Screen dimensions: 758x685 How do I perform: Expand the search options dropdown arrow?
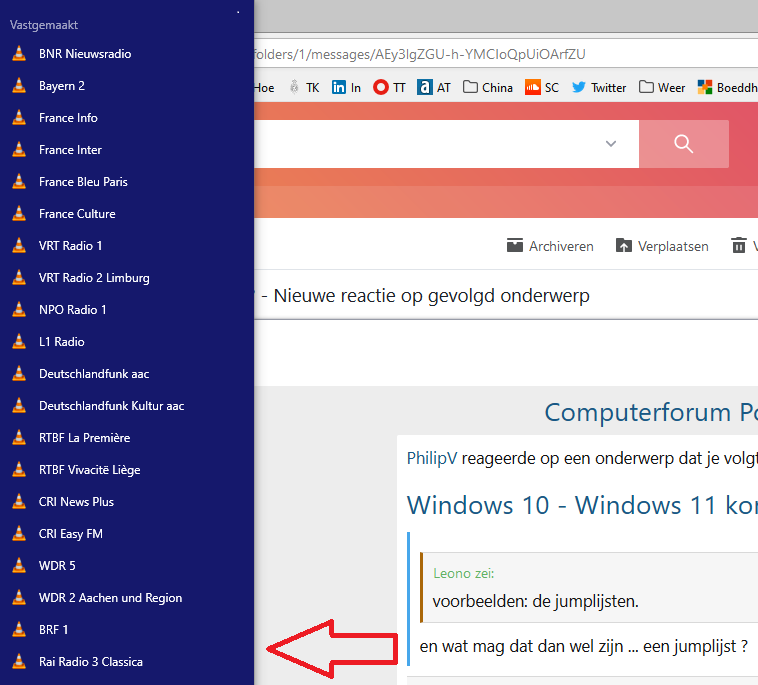(611, 144)
